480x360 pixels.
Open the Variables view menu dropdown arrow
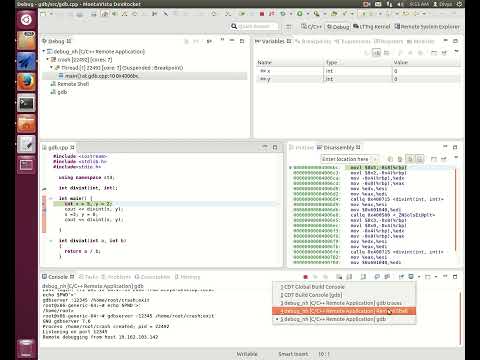tap(456, 52)
